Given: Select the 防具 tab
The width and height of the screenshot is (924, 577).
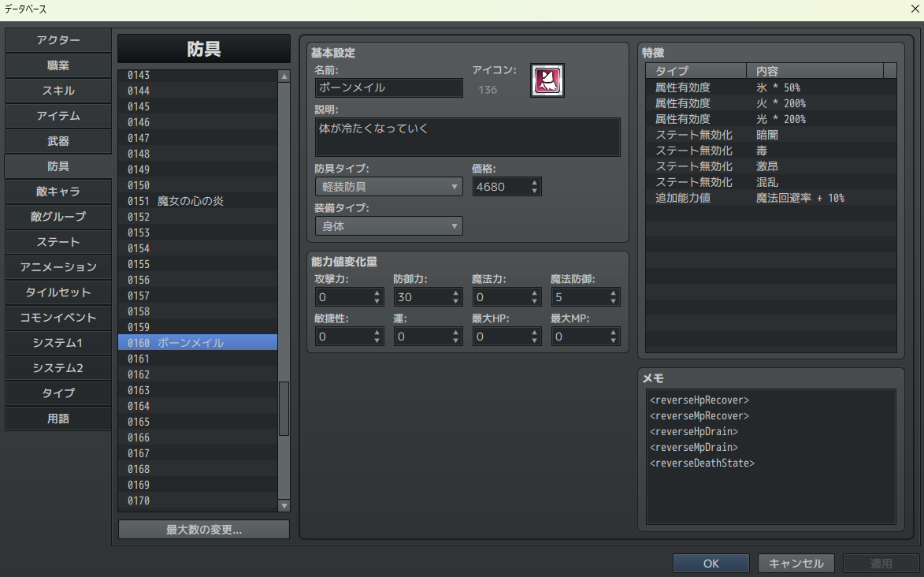Looking at the screenshot, I should (x=58, y=166).
